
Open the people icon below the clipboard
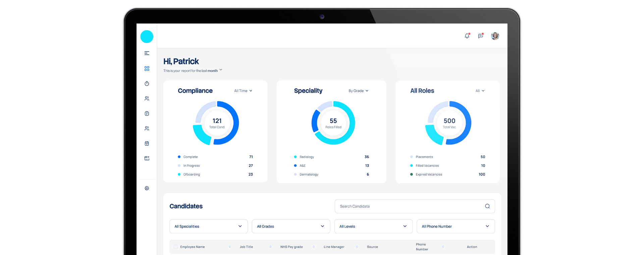coord(147,128)
